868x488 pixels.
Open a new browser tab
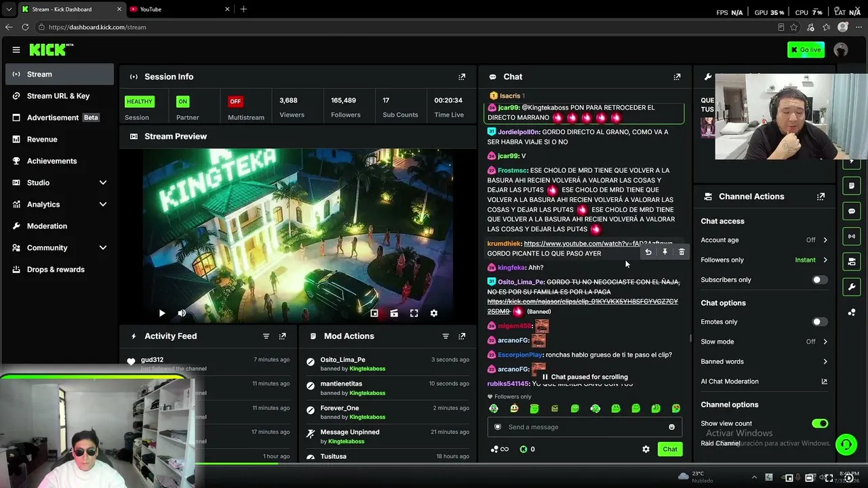(243, 9)
